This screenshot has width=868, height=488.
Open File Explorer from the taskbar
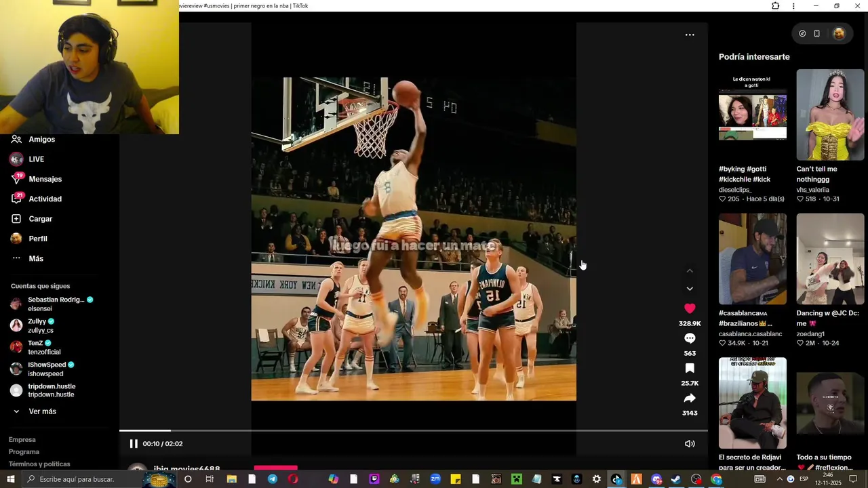tap(231, 479)
